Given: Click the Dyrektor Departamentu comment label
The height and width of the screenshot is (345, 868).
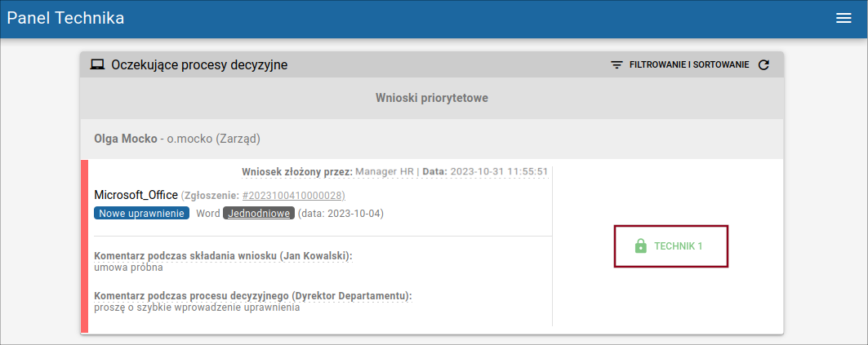Looking at the screenshot, I should coord(253,296).
